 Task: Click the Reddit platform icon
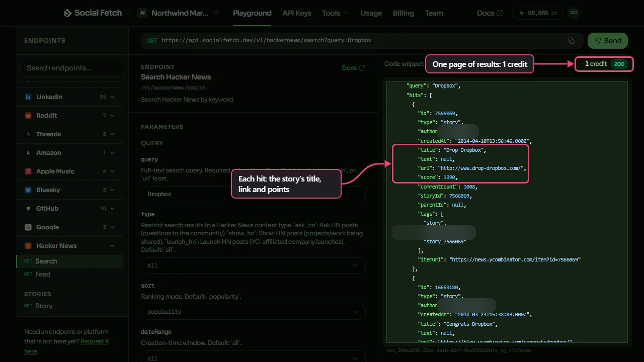(x=28, y=116)
